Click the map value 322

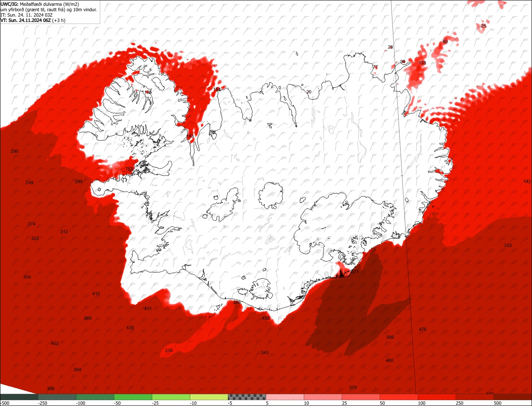(35, 238)
